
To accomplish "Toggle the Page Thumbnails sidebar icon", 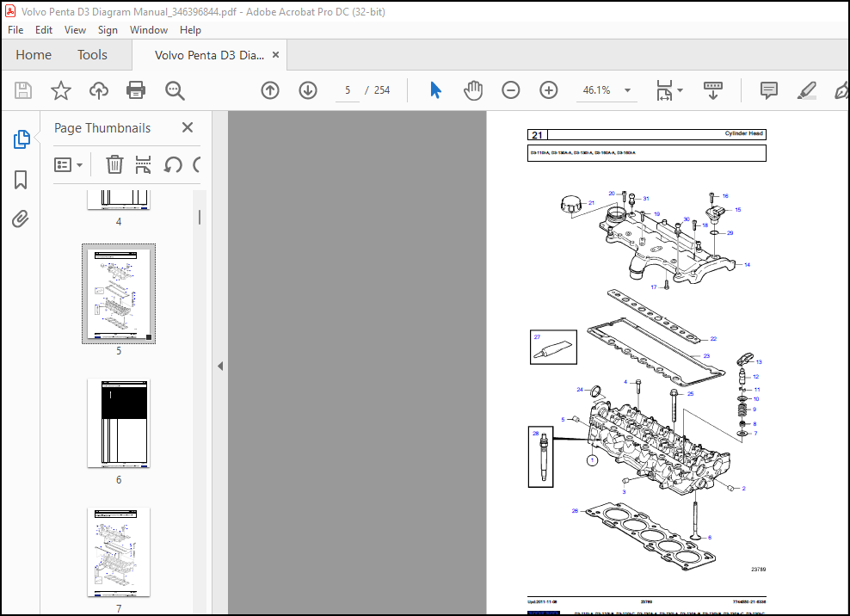I will [x=22, y=139].
